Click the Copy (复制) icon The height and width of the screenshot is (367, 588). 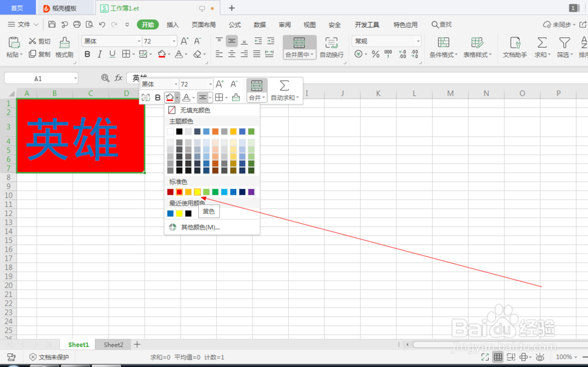[x=32, y=54]
